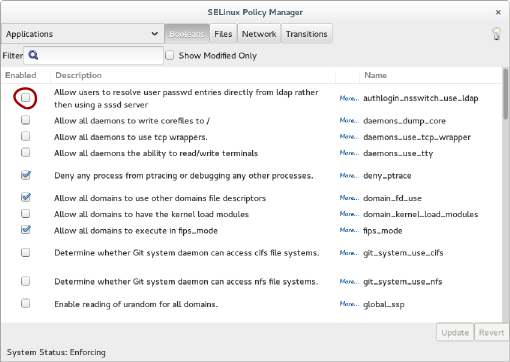Open the Applications dropdown

pyautogui.click(x=82, y=34)
